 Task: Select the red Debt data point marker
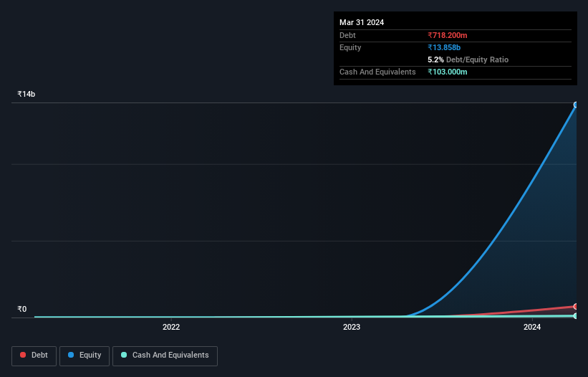[x=576, y=307]
